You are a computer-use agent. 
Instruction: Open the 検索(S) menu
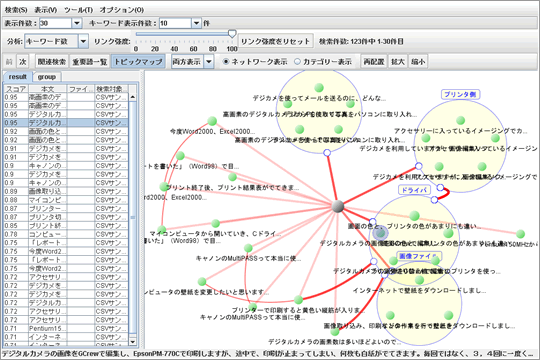click(x=16, y=10)
